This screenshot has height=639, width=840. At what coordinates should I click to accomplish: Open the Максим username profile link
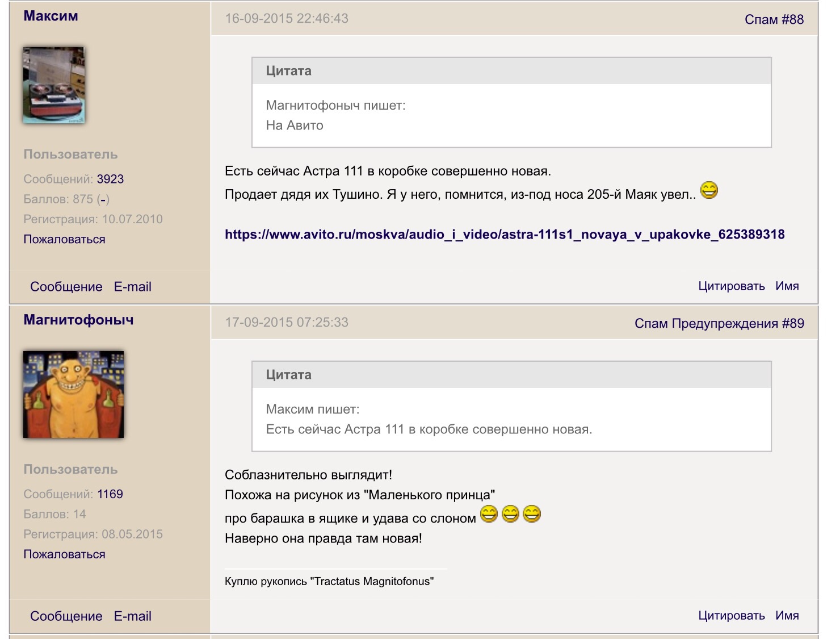51,16
